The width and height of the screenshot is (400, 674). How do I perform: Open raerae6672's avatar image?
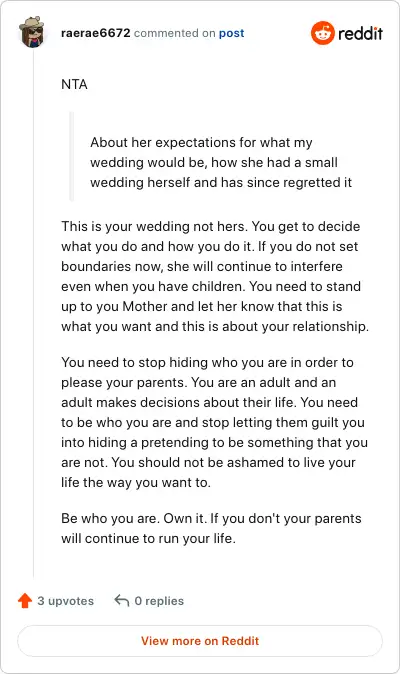pos(33,32)
